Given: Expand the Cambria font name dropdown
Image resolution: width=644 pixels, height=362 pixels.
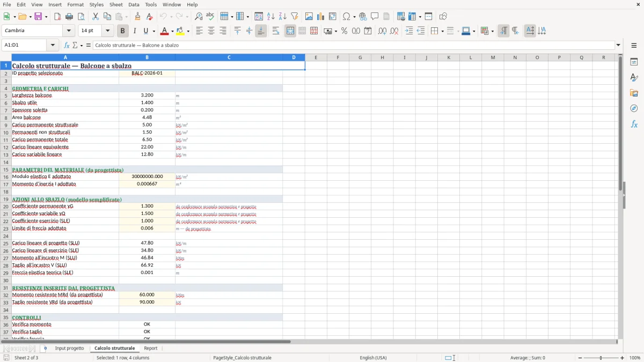Looking at the screenshot, I should coord(69,31).
